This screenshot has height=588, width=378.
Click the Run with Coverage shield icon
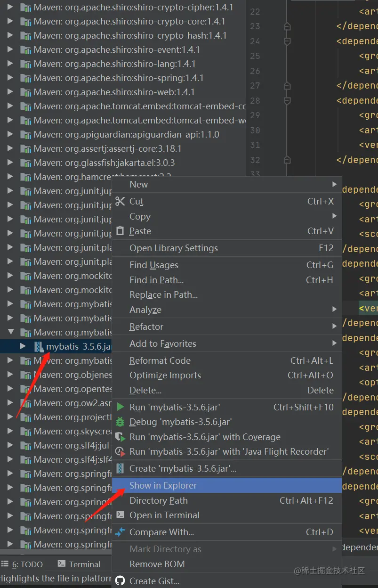(x=121, y=437)
